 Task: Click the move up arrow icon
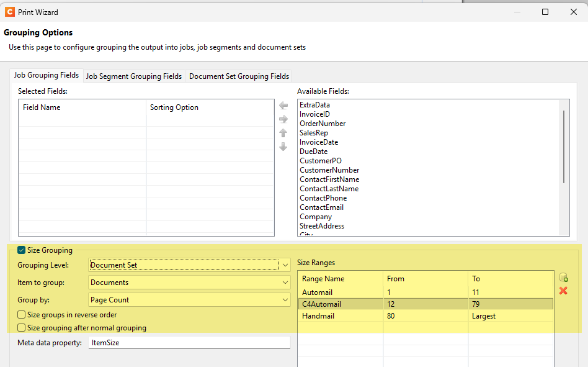coord(283,133)
